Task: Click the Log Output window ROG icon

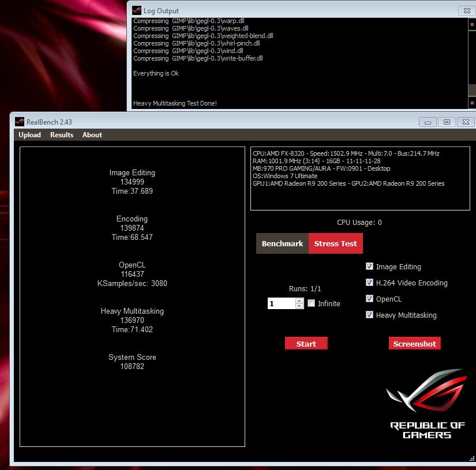Action: (137, 10)
